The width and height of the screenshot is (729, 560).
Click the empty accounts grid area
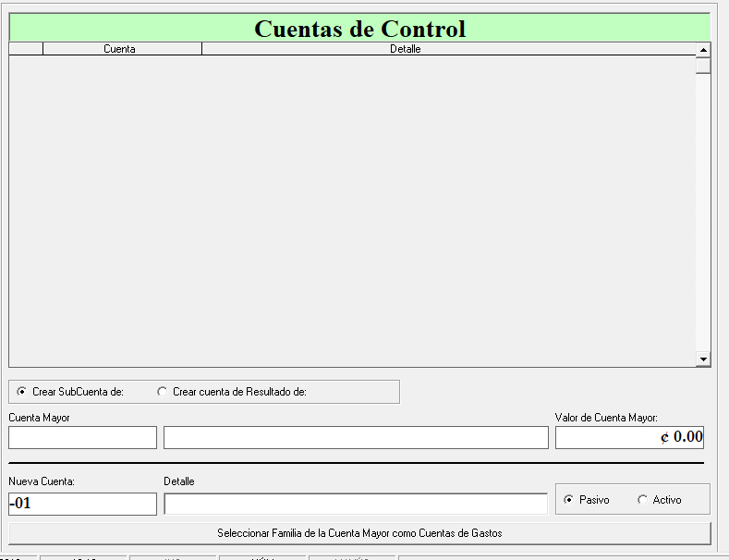pyautogui.click(x=351, y=213)
